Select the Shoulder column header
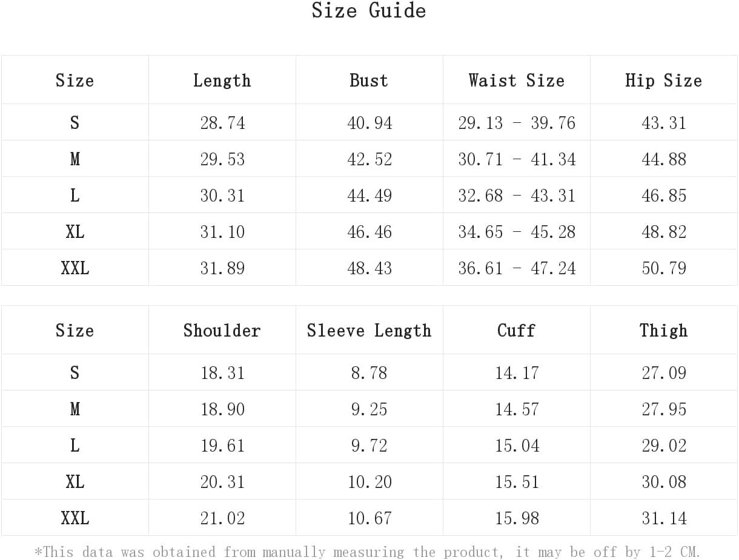739x560 pixels. (222, 330)
